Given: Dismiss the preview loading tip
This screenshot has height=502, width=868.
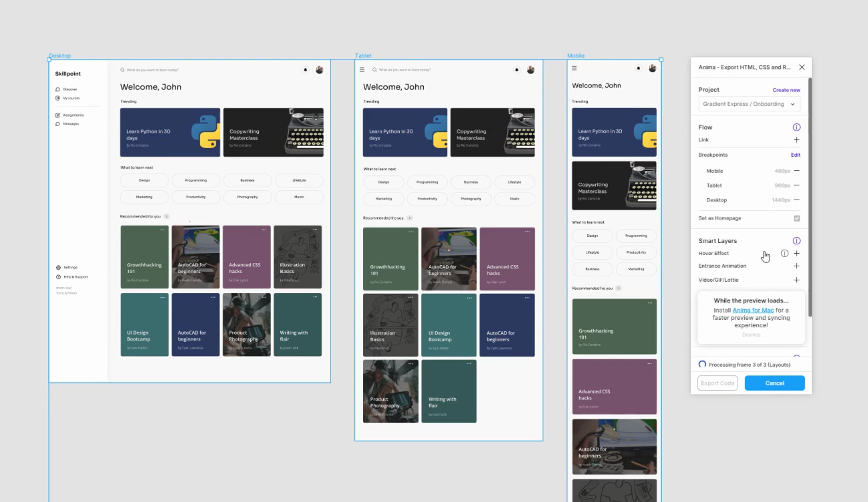Looking at the screenshot, I should (751, 335).
